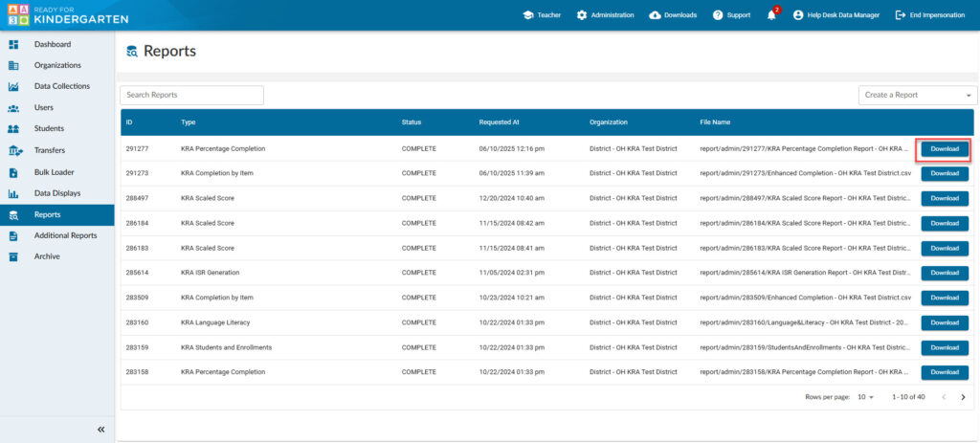Expand the Rows per page dropdown

click(x=865, y=397)
